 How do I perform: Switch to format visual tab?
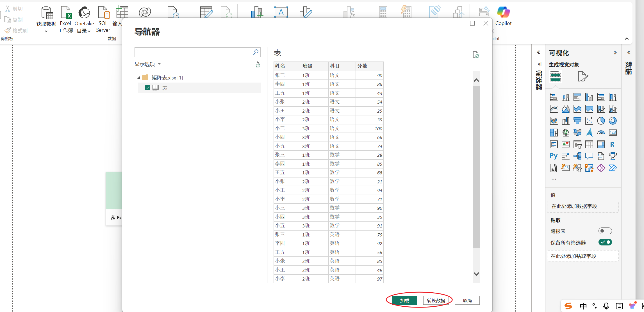(x=583, y=76)
